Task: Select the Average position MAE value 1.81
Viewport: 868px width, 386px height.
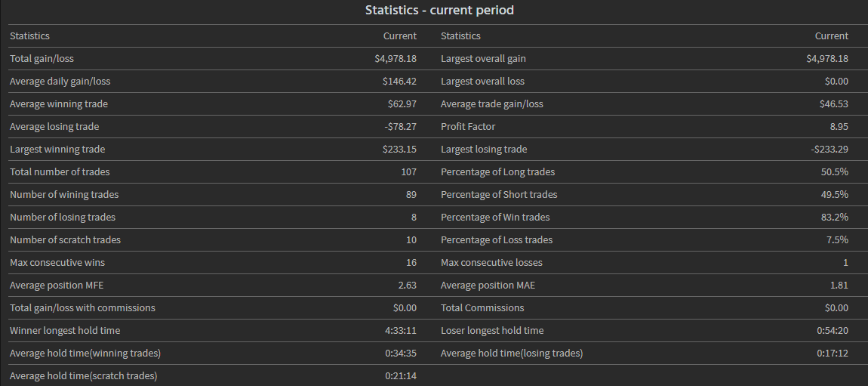Action: 839,286
